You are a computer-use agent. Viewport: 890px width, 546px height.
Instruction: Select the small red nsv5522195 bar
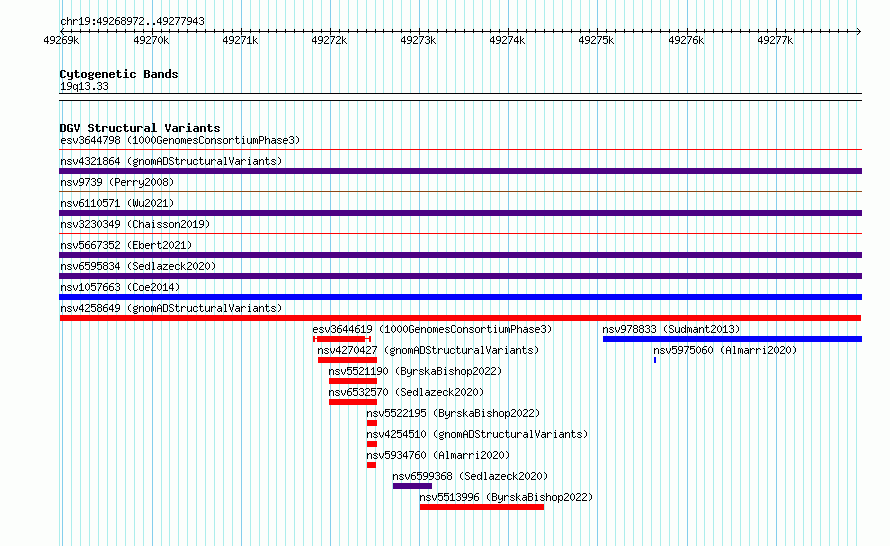tap(372, 423)
